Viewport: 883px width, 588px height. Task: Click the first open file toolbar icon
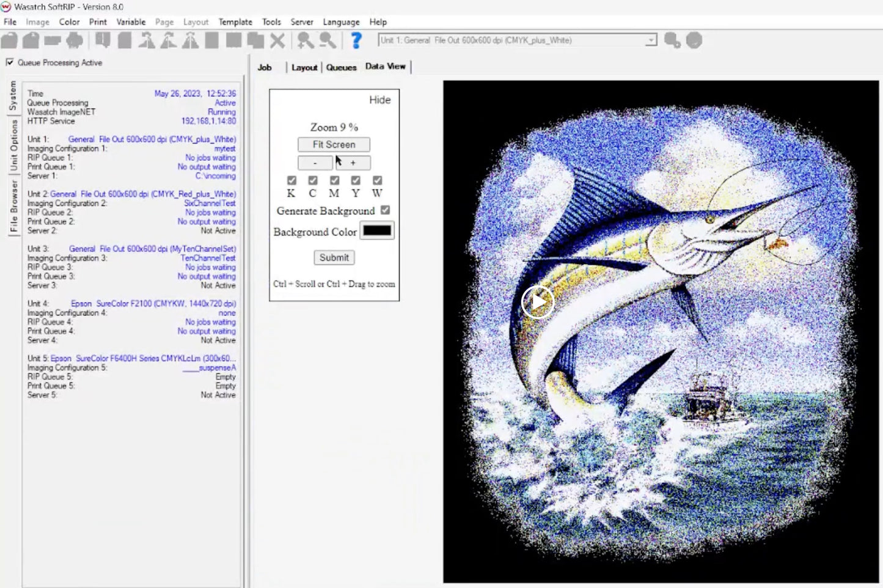click(9, 41)
